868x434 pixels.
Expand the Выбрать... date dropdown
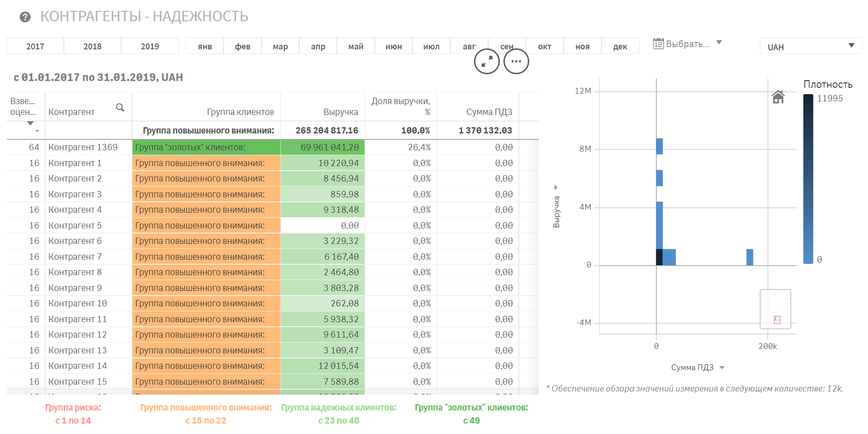pyautogui.click(x=719, y=43)
